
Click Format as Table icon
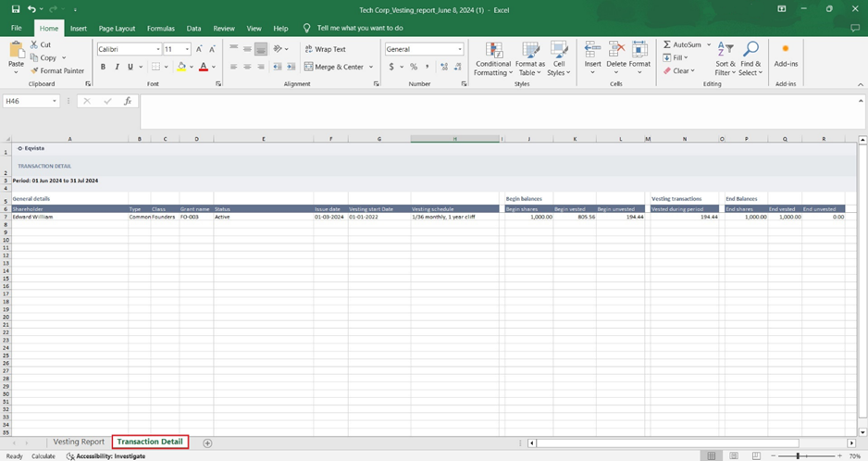[x=530, y=50]
